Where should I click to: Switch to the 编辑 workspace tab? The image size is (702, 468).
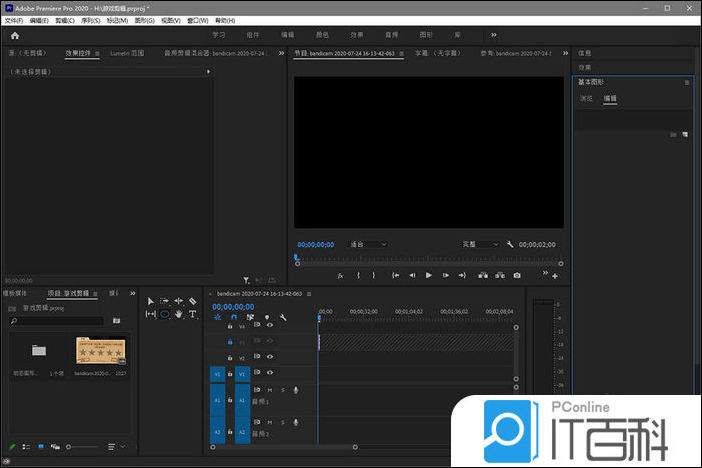pyautogui.click(x=288, y=35)
